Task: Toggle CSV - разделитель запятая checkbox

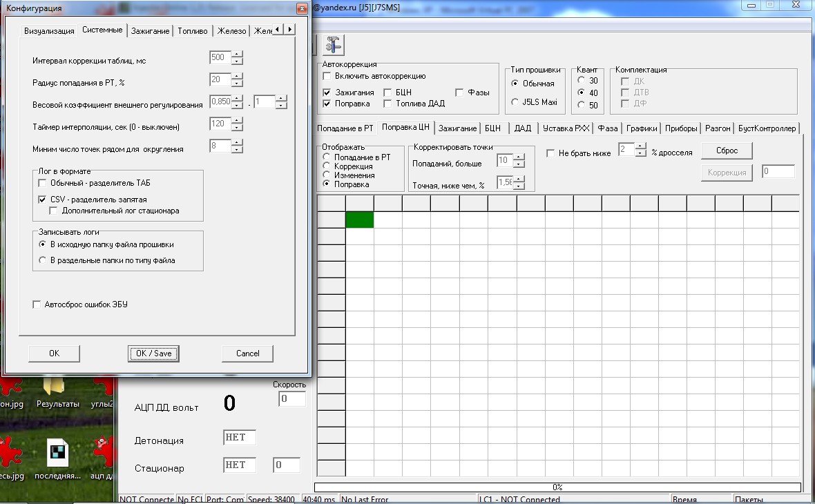Action: (x=43, y=200)
